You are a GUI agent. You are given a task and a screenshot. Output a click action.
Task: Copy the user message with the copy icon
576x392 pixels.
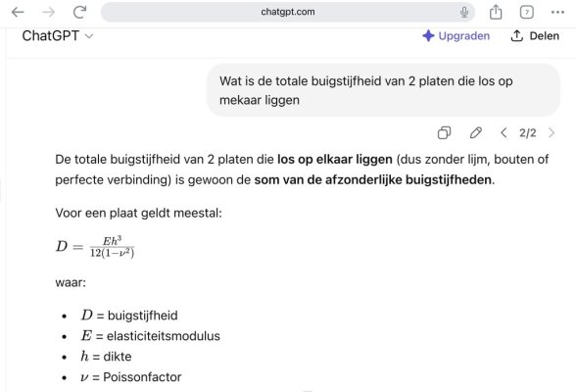pos(444,132)
